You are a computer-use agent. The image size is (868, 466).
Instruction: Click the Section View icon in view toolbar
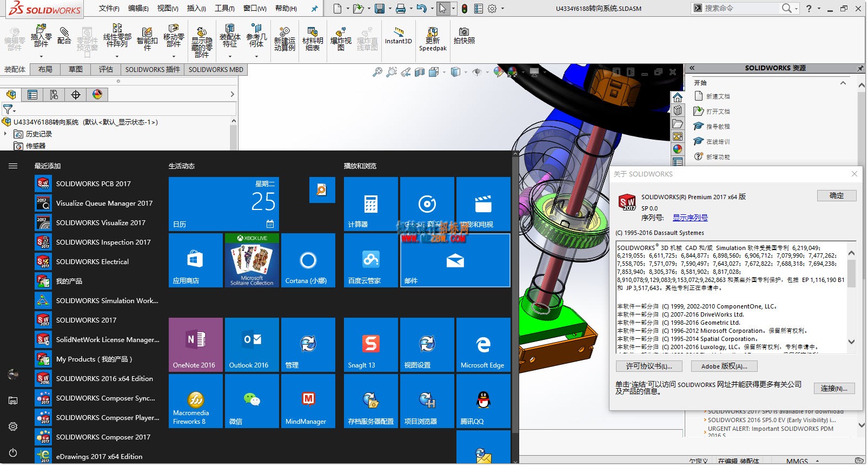pyautogui.click(x=420, y=72)
